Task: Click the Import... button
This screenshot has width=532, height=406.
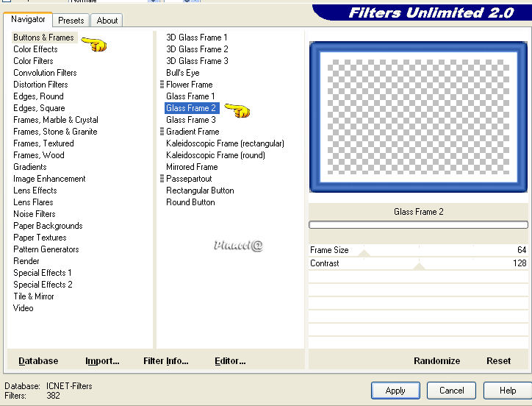Action: pyautogui.click(x=102, y=361)
